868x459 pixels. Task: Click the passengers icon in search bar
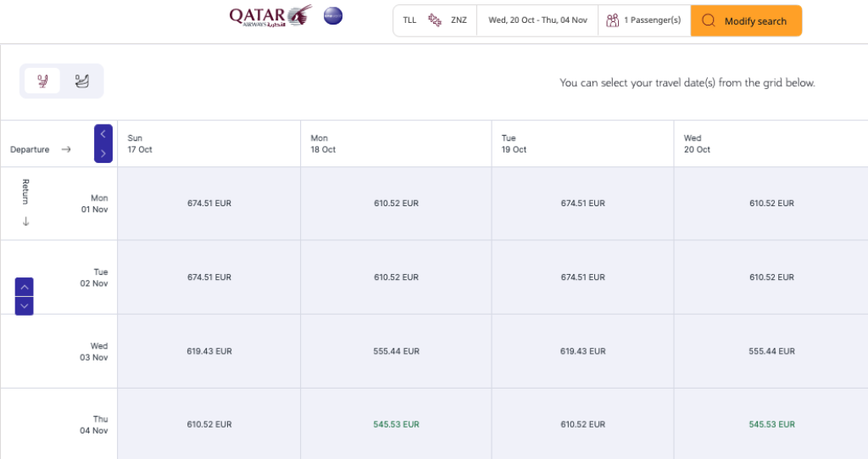click(612, 20)
